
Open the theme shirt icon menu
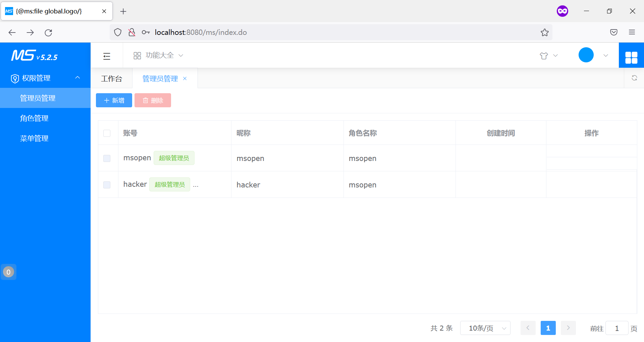pos(544,56)
